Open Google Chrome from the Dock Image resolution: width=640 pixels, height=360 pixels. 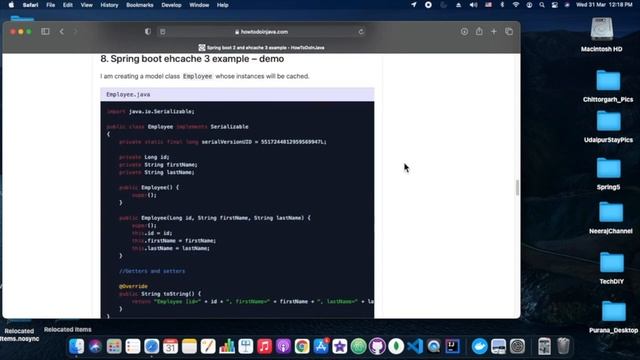pos(302,346)
